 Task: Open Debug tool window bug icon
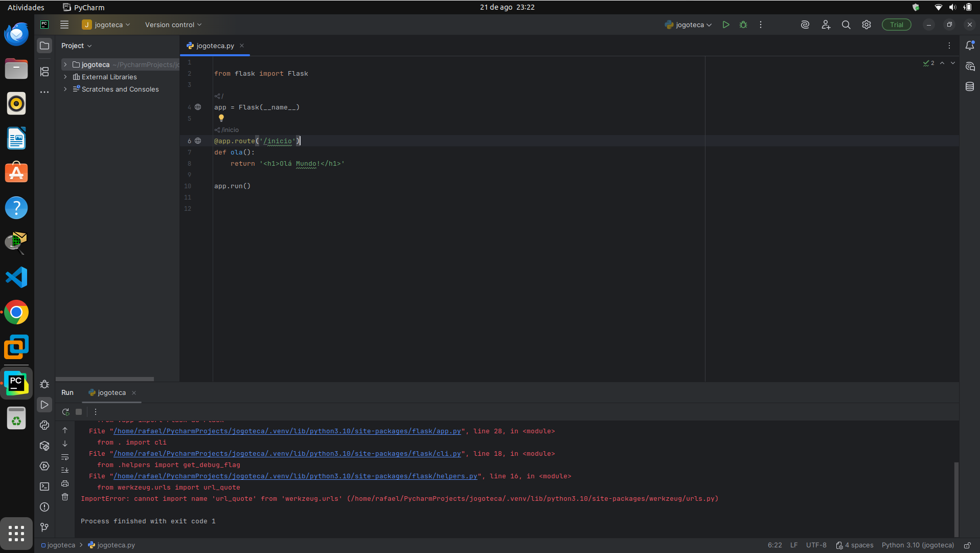click(x=44, y=384)
